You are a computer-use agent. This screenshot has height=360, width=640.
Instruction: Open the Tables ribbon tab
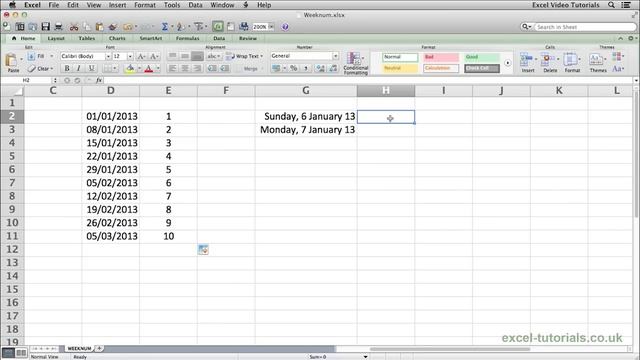tap(87, 38)
